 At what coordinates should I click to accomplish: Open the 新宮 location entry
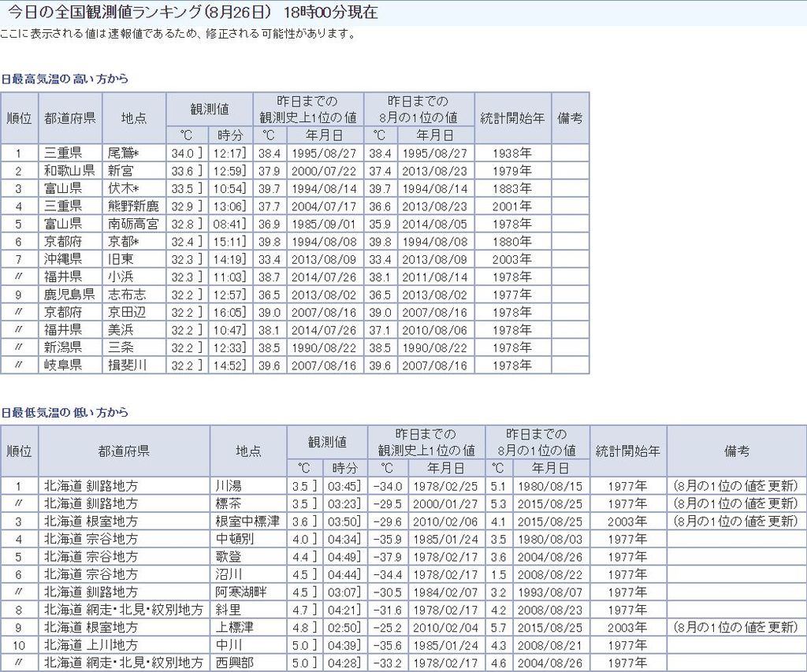click(121, 171)
